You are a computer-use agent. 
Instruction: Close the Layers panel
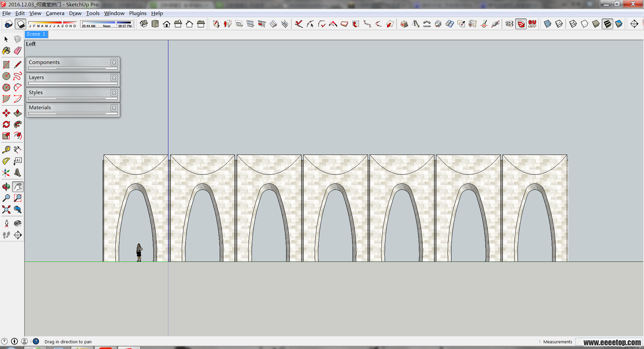point(114,77)
